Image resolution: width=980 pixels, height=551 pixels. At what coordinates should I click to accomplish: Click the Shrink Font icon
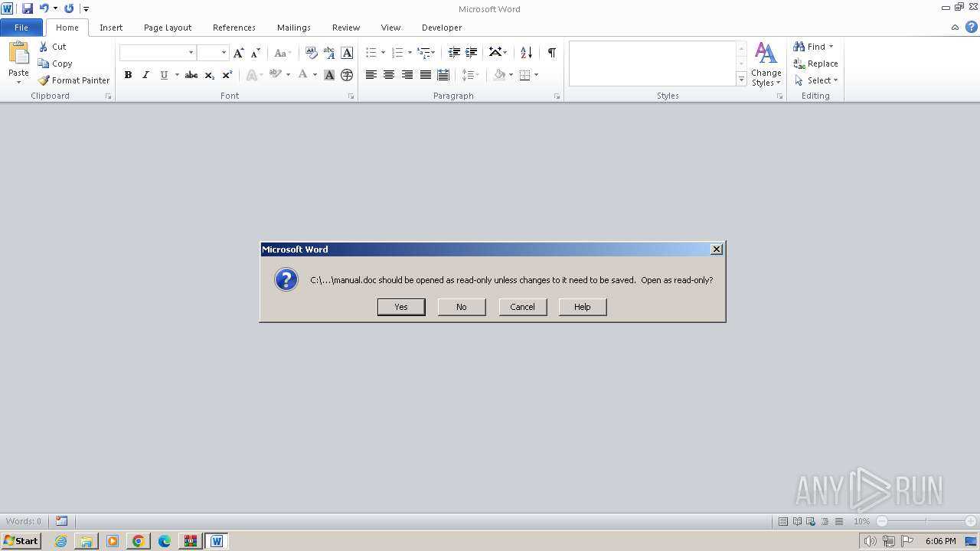pos(256,53)
